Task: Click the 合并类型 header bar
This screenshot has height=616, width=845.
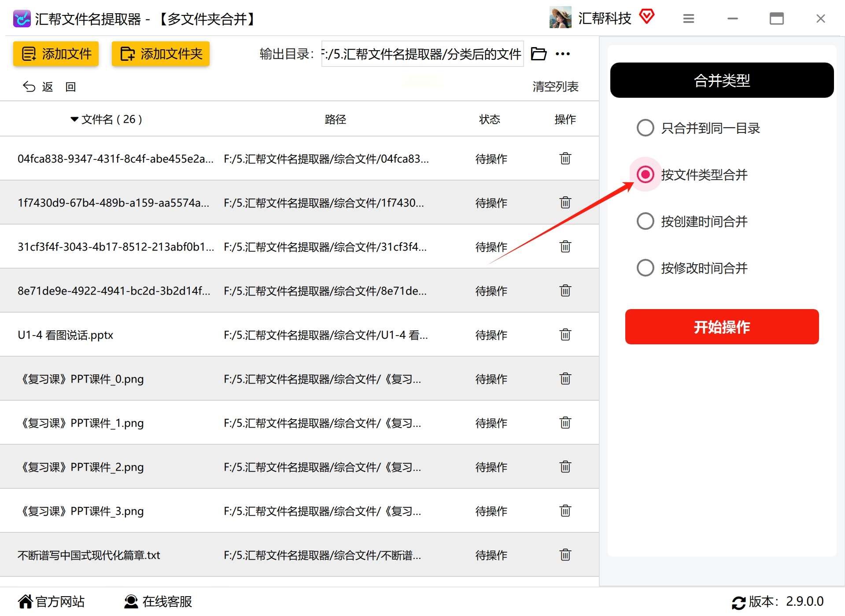Action: point(722,80)
